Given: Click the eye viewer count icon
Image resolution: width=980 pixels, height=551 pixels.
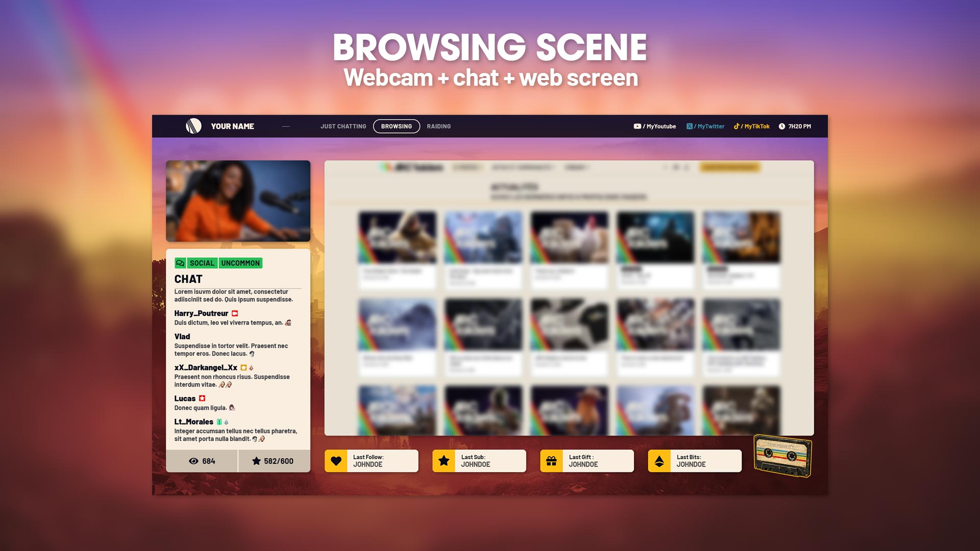Looking at the screenshot, I should [193, 461].
